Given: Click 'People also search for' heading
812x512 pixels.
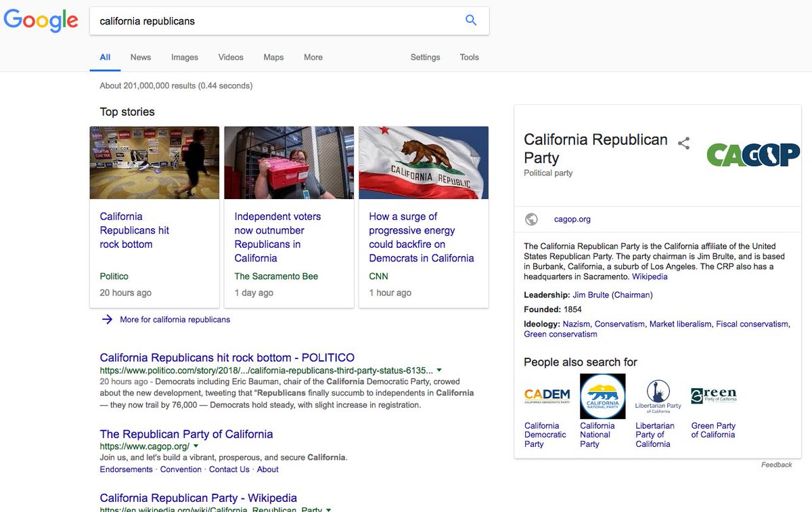Looking at the screenshot, I should [581, 362].
